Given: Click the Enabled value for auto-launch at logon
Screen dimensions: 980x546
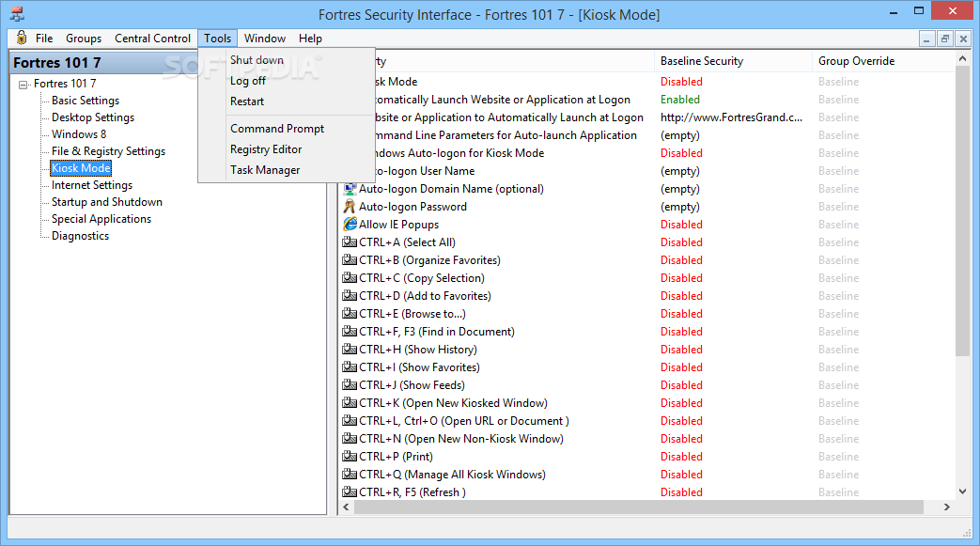Looking at the screenshot, I should point(680,99).
